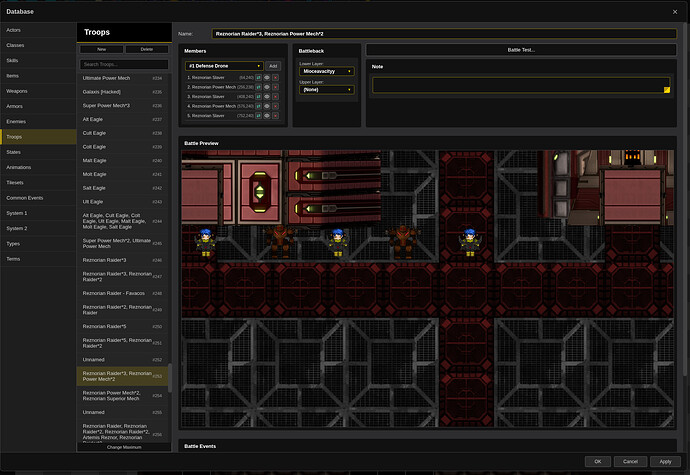Viewport: 690px width, 475px height.
Task: Remove member 5 Reznorian Slaver with red X
Action: (x=275, y=116)
